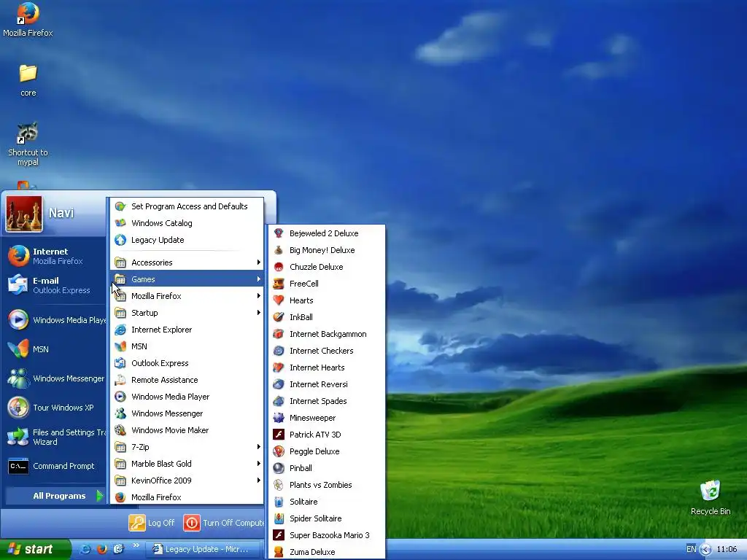Expand the Startup submenu
Image resolution: width=747 pixels, height=560 pixels.
tap(187, 312)
